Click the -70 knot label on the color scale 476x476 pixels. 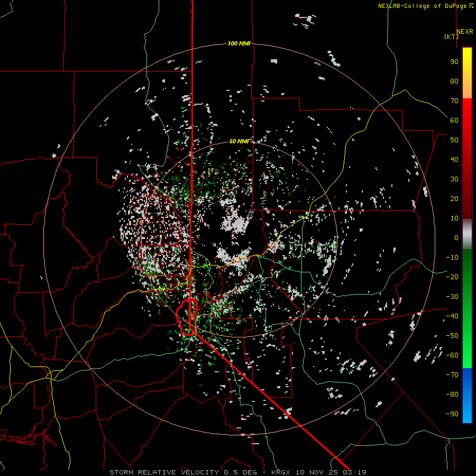point(452,375)
